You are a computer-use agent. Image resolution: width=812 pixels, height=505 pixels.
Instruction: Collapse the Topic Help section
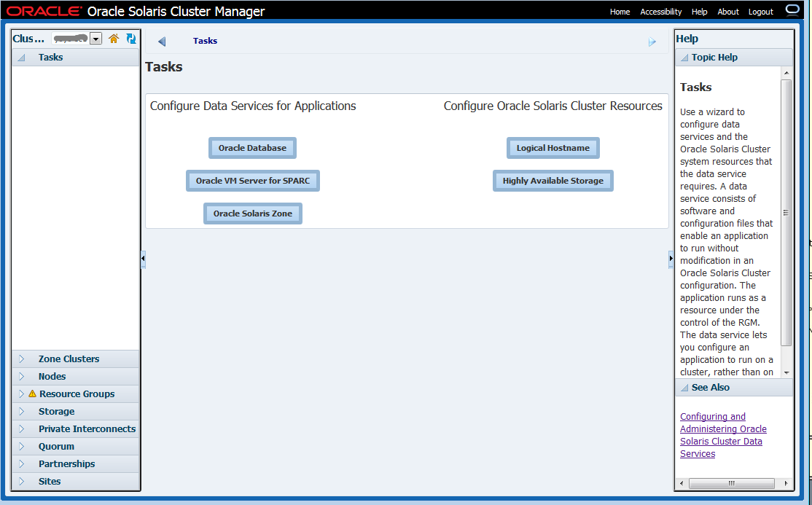(684, 58)
